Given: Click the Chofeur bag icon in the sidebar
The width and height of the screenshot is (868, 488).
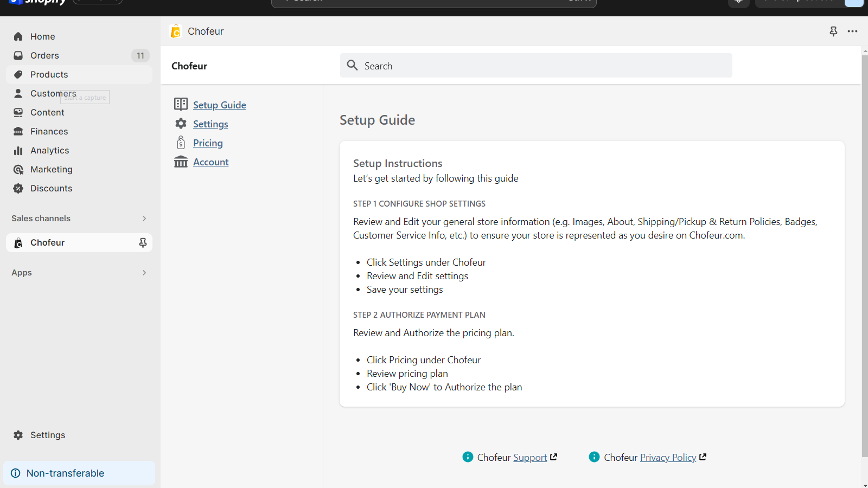Looking at the screenshot, I should [x=18, y=243].
